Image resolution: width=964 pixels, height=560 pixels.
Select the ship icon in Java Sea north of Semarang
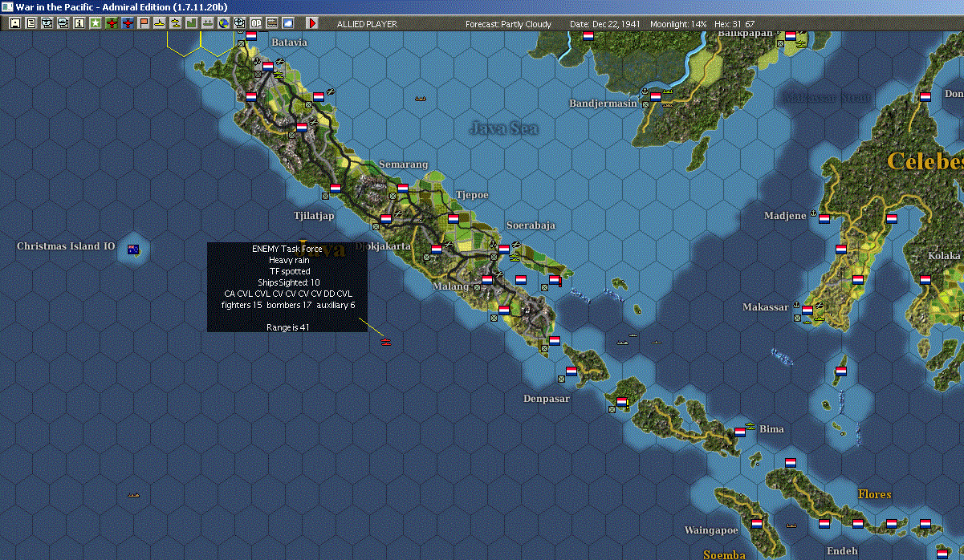pyautogui.click(x=420, y=99)
